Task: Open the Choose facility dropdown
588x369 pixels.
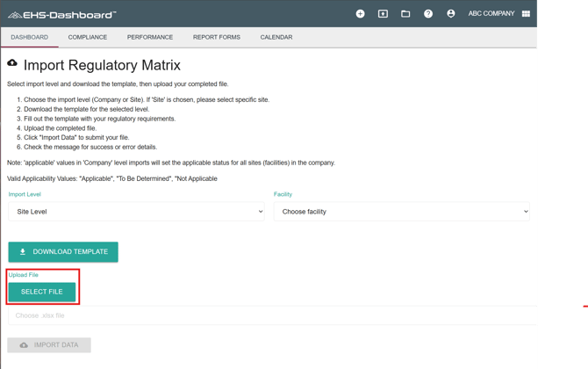Action: coord(401,212)
